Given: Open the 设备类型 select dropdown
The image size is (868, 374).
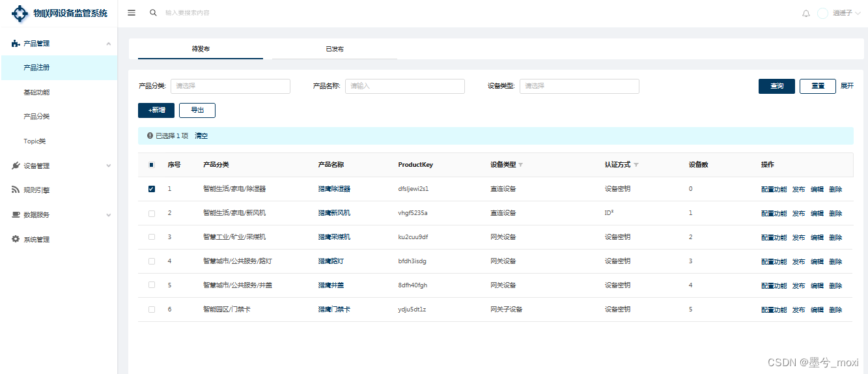Looking at the screenshot, I should click(x=580, y=86).
